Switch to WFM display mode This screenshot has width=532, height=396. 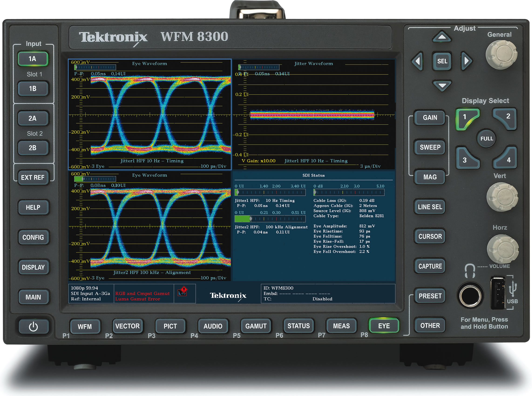85,326
